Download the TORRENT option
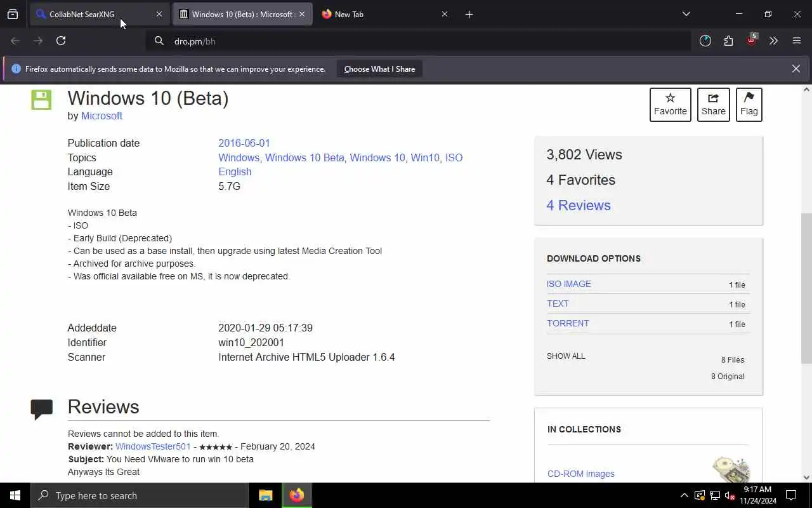 click(568, 323)
